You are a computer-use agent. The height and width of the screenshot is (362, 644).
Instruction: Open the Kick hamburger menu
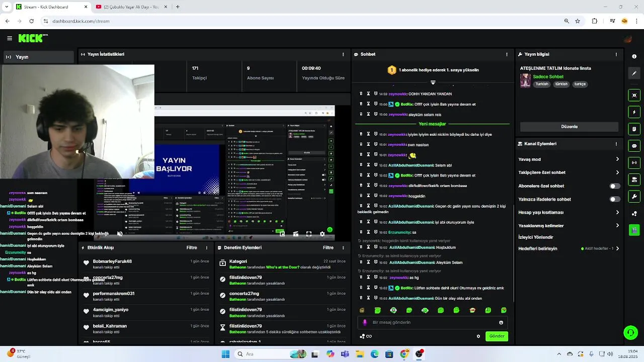pos(10,38)
